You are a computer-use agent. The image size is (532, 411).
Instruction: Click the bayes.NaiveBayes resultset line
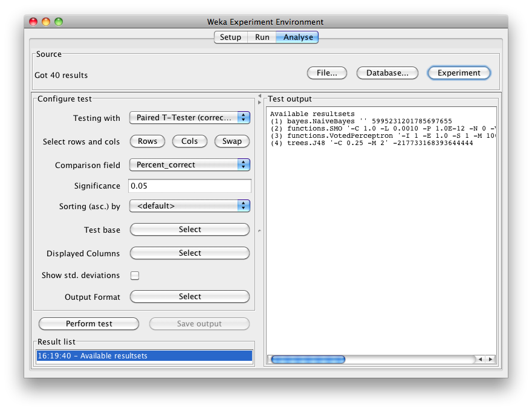coord(361,121)
